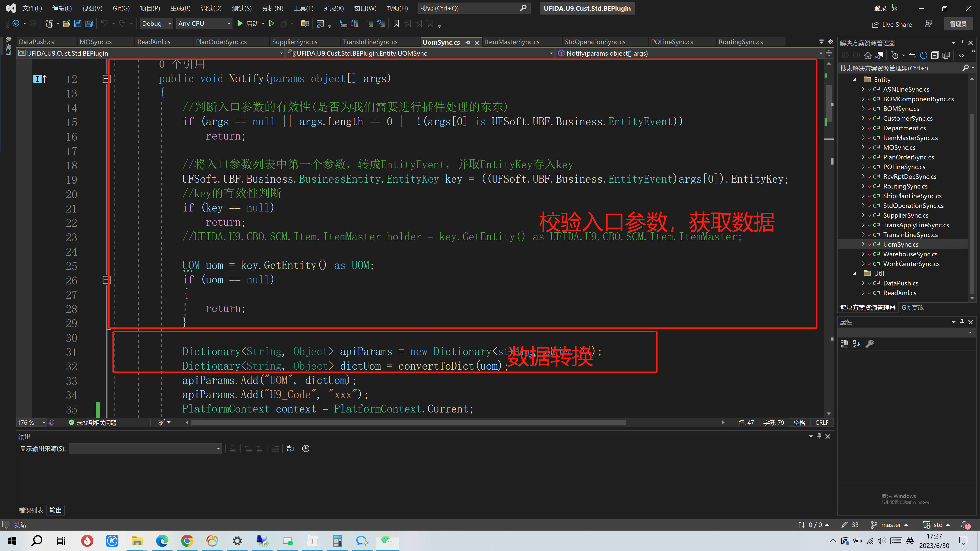Image resolution: width=980 pixels, height=551 pixels.
Task: Open View Code from Solution Explorer toolbar
Action: click(x=961, y=55)
